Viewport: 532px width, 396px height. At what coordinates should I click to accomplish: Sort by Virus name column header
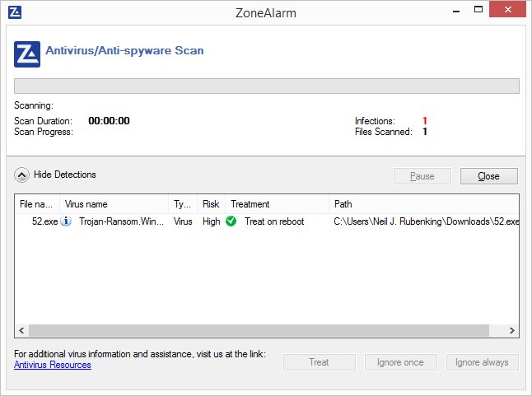click(x=114, y=204)
